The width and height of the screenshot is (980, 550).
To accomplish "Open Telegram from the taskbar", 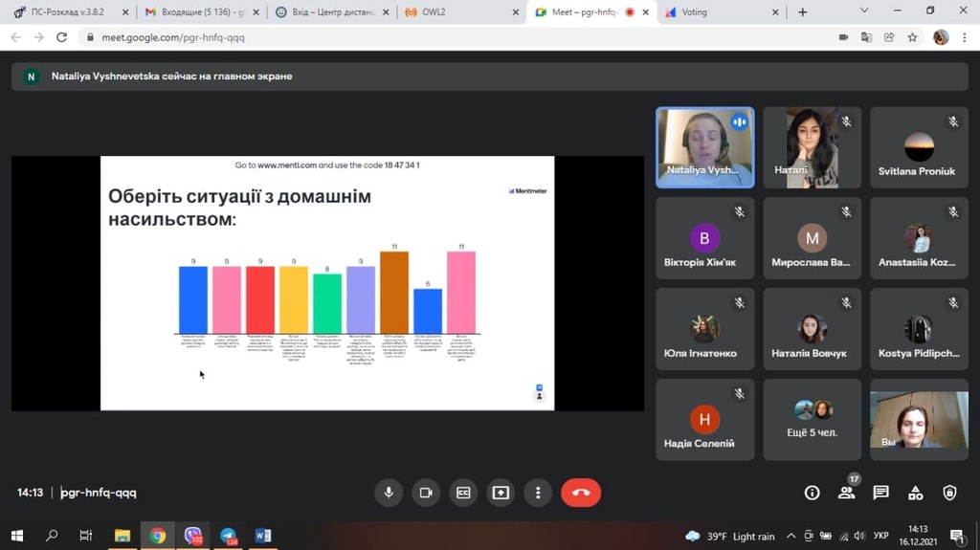I will [228, 536].
